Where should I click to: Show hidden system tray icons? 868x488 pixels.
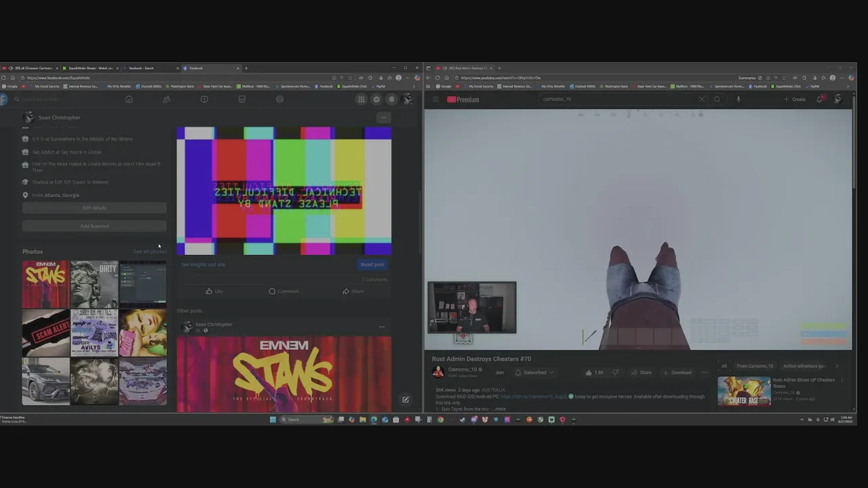pyautogui.click(x=802, y=420)
